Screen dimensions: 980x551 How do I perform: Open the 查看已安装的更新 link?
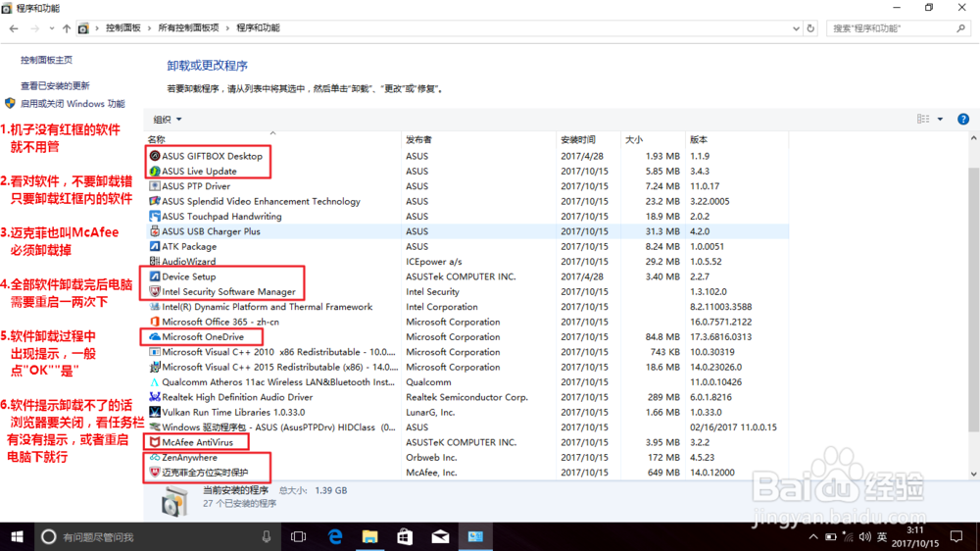[55, 85]
